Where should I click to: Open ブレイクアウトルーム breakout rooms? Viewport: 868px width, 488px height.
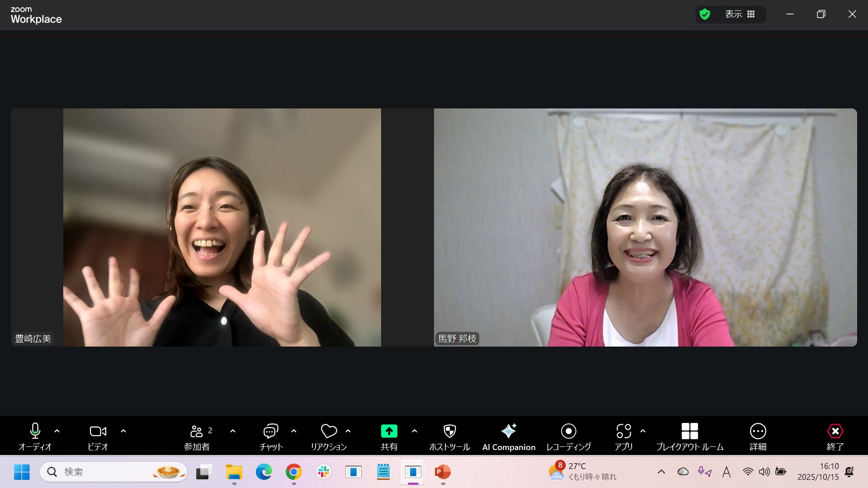[x=689, y=436]
